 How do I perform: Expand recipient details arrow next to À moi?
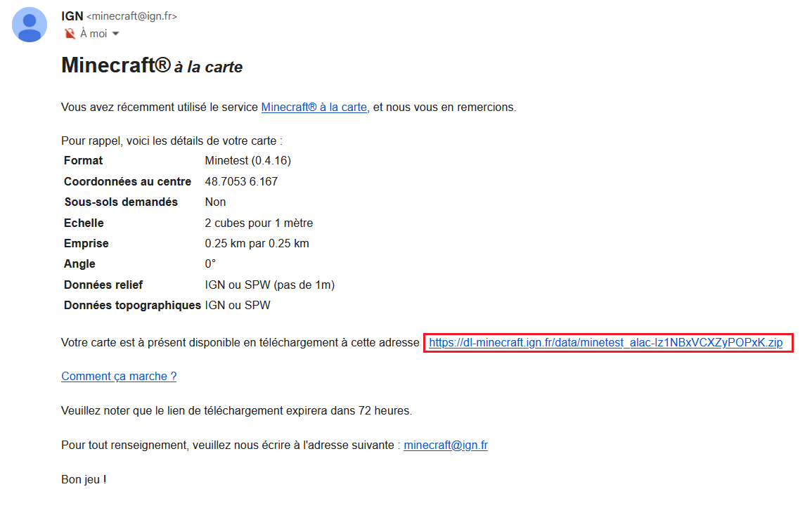[115, 34]
